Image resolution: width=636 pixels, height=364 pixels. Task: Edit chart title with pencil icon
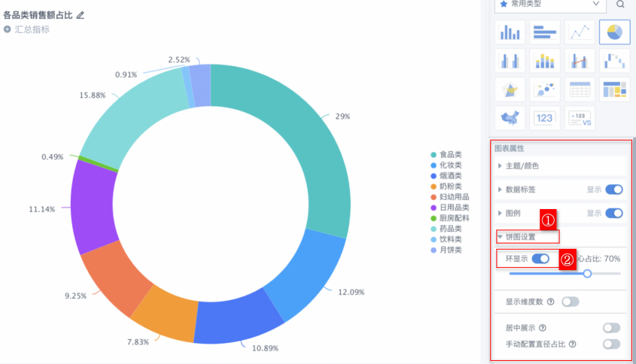(81, 15)
